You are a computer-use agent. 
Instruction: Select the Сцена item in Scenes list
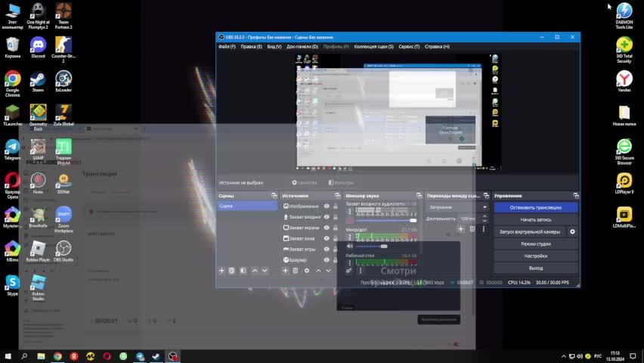(248, 206)
